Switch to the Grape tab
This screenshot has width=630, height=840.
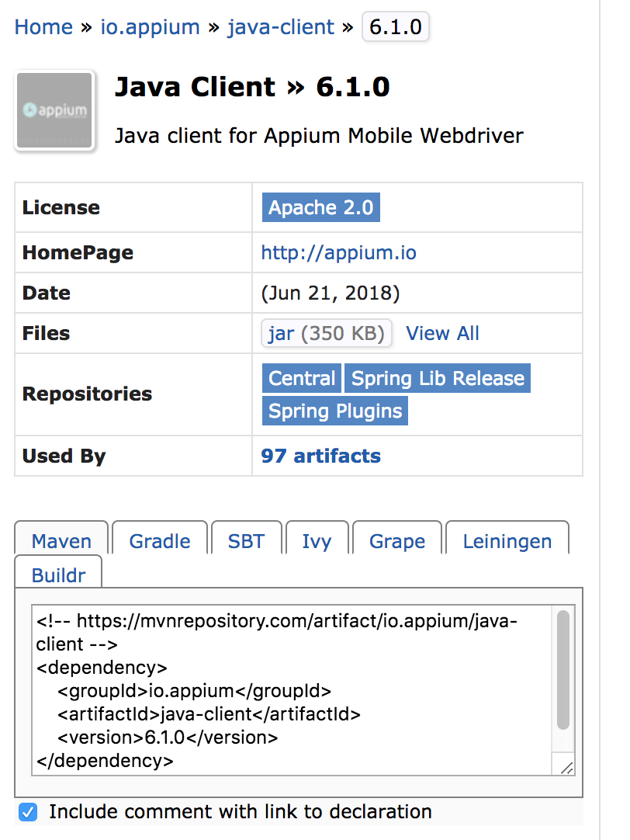click(x=397, y=539)
